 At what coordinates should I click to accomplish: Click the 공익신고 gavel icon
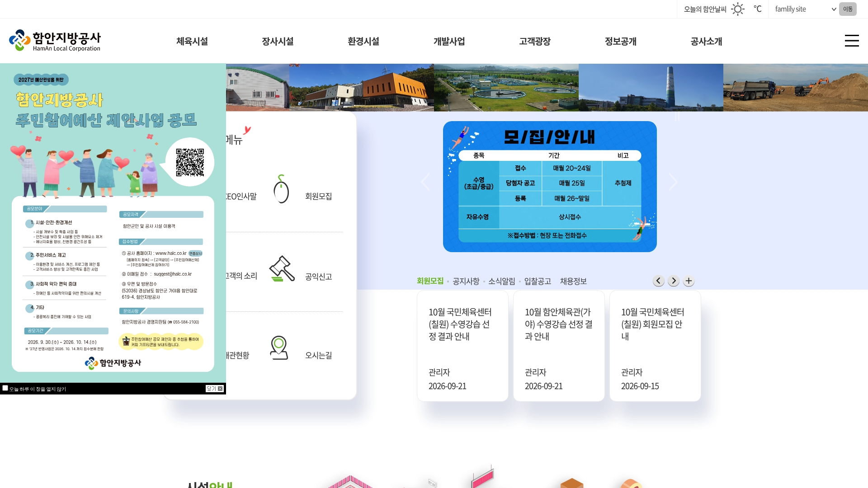click(282, 268)
